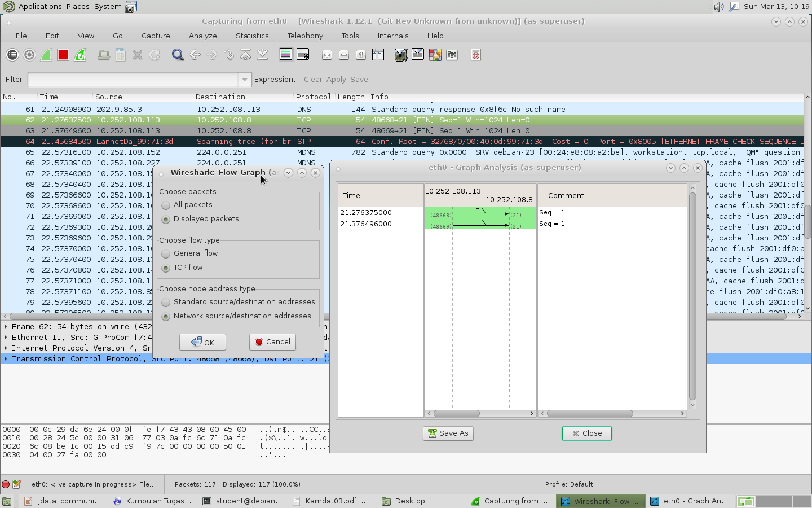The image size is (812, 508).
Task: Edit capture filters icon
Action: [x=401, y=55]
